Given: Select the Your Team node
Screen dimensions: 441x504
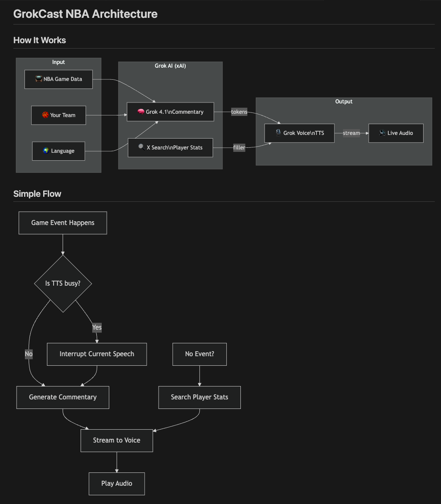Looking at the screenshot, I should (x=59, y=115).
